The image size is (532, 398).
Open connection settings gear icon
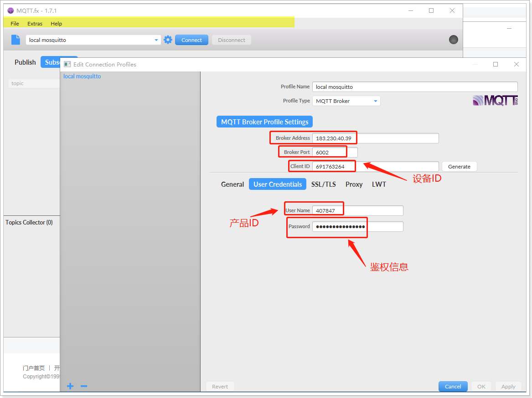pos(168,40)
